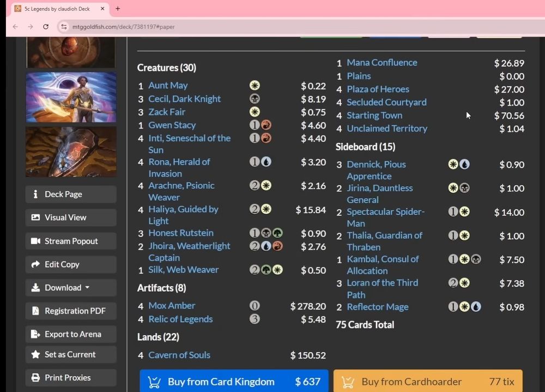Open the Plaza of Heroes link
Image resolution: width=545 pixels, height=392 pixels.
[x=378, y=89]
